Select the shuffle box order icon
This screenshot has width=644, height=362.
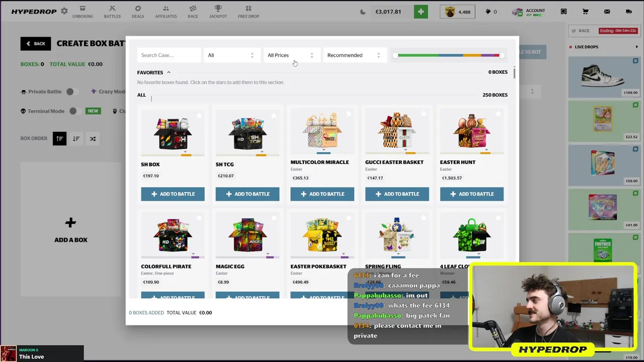[x=93, y=138]
